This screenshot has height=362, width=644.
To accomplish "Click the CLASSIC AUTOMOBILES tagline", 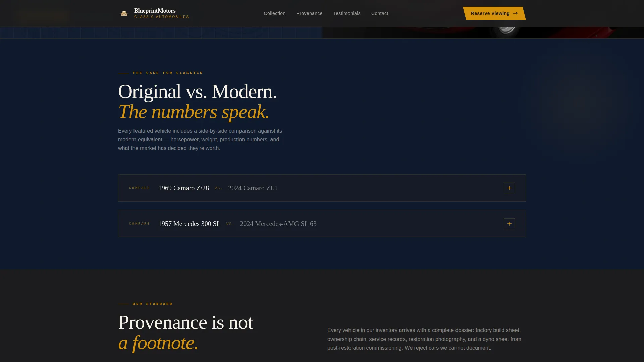I will [x=162, y=17].
